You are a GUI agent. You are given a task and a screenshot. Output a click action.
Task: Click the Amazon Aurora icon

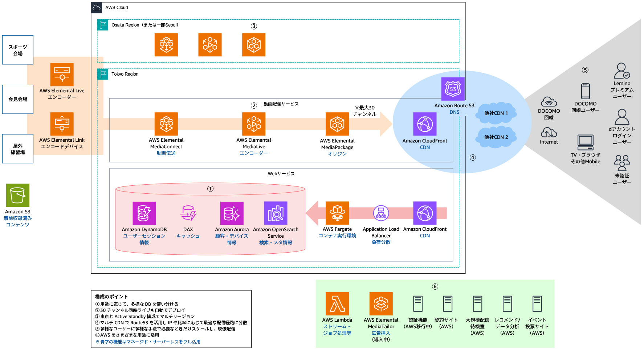(232, 213)
